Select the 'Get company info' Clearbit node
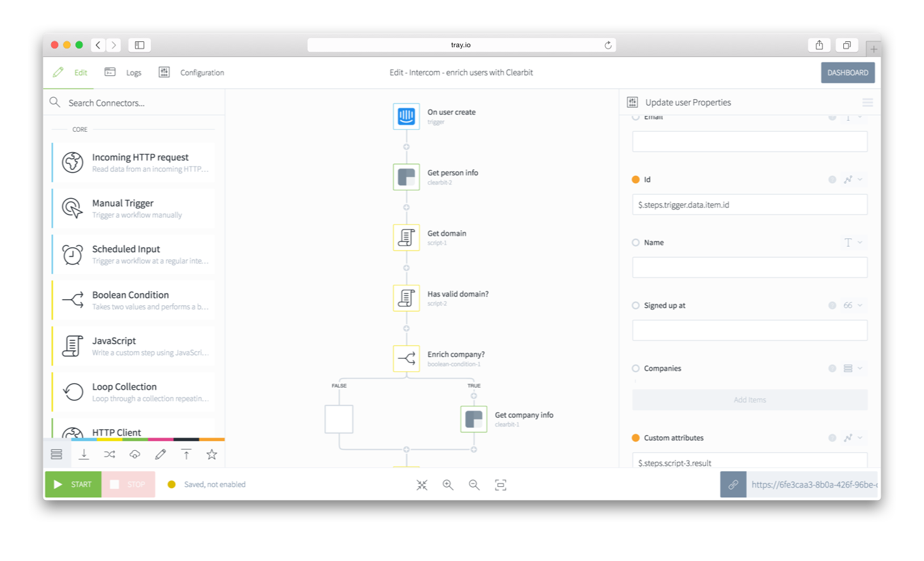The width and height of the screenshot is (924, 561). click(473, 419)
